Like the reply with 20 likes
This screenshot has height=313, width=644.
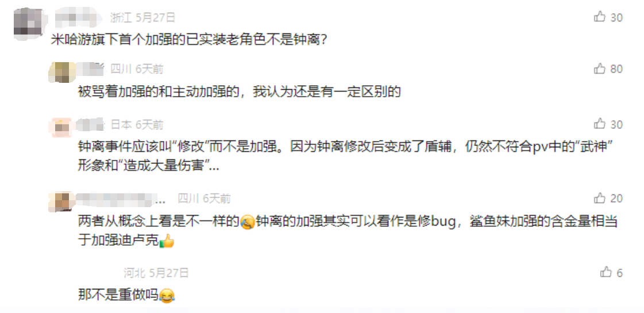600,198
